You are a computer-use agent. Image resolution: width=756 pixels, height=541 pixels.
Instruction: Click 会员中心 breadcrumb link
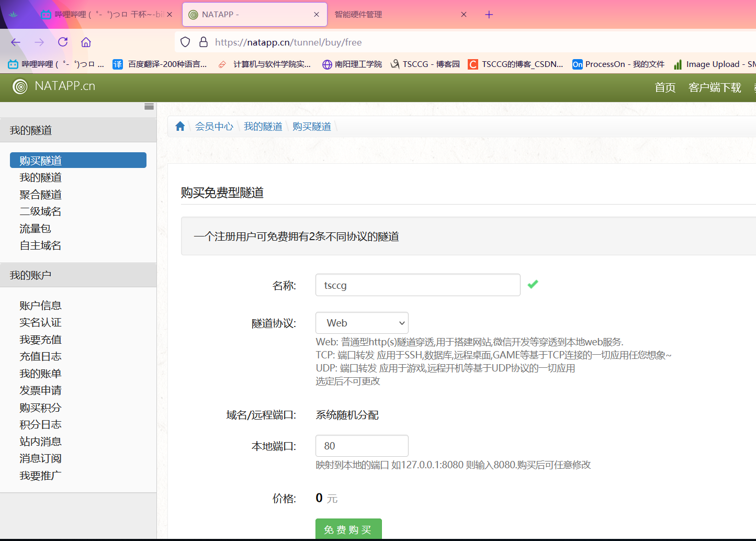pos(214,126)
